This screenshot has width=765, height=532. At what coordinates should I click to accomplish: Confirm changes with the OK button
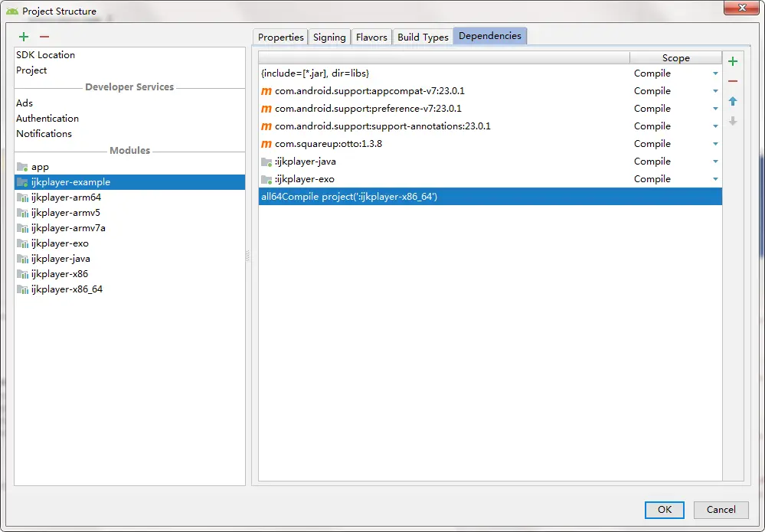[x=665, y=510]
